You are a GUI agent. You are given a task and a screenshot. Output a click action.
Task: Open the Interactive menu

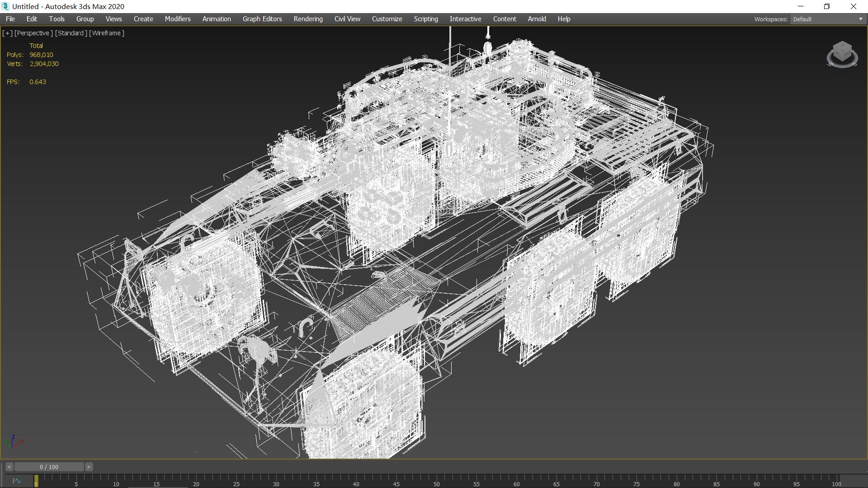tap(465, 19)
